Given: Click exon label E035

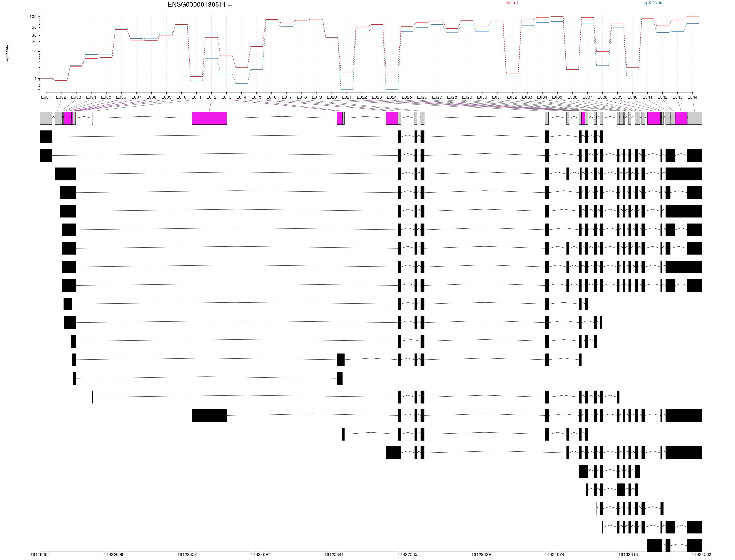Looking at the screenshot, I should (x=557, y=97).
